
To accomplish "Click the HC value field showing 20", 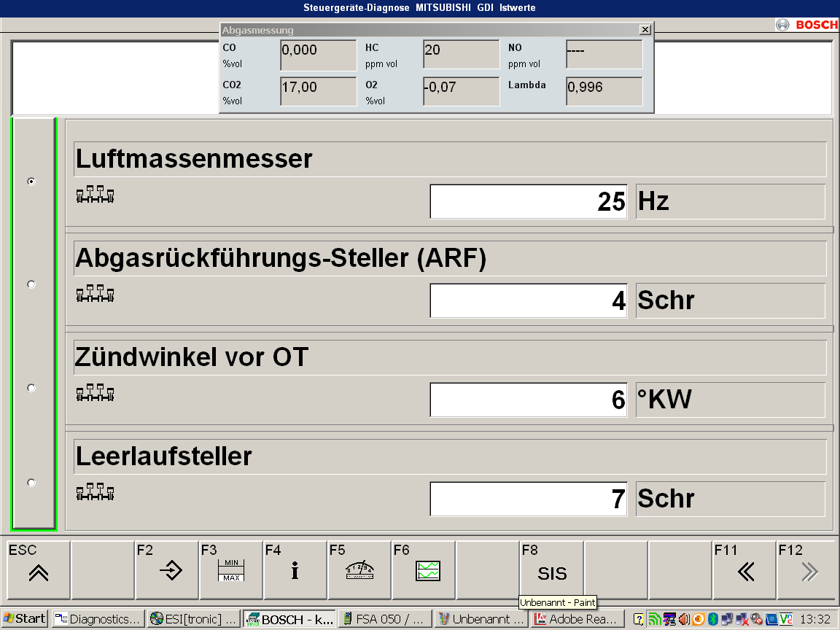I will [462, 54].
